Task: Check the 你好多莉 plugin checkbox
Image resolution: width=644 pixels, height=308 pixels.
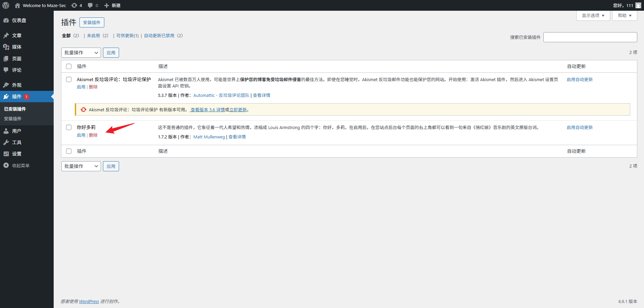Action: click(69, 127)
